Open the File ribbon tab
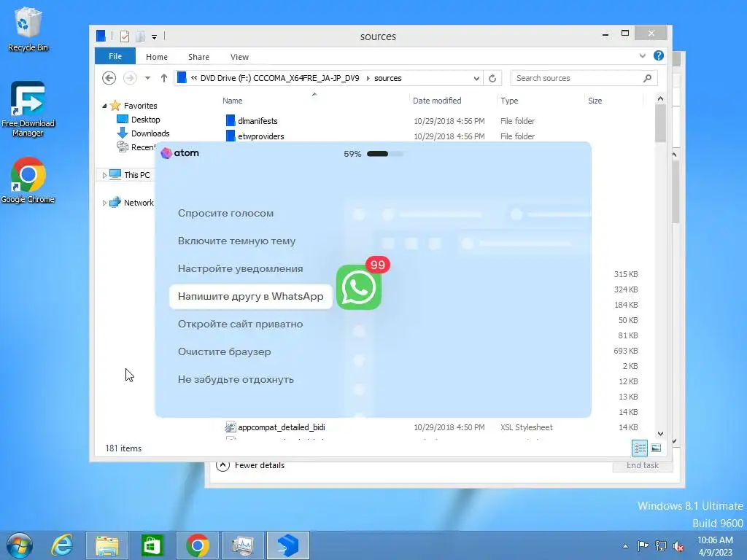The width and height of the screenshot is (747, 560). (x=115, y=56)
